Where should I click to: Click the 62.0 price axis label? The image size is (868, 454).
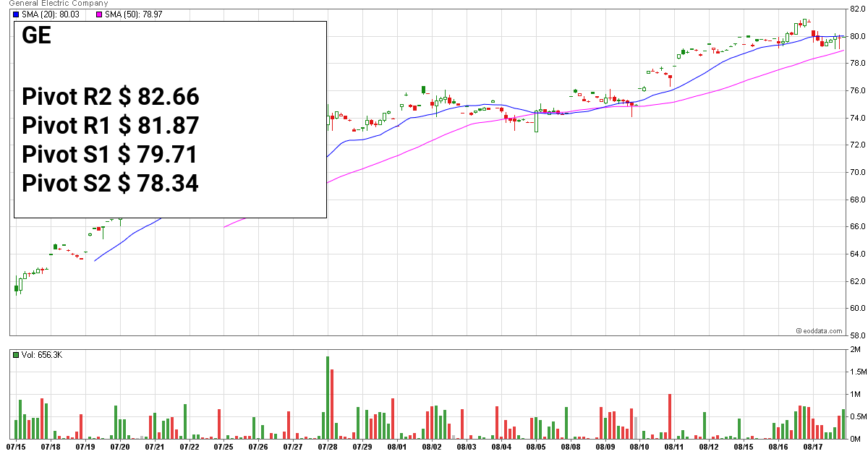coord(857,281)
